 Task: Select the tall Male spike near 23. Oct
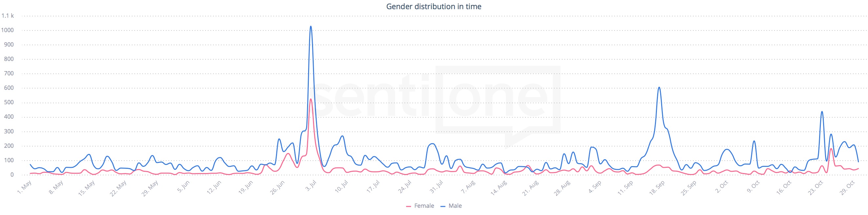click(x=822, y=112)
